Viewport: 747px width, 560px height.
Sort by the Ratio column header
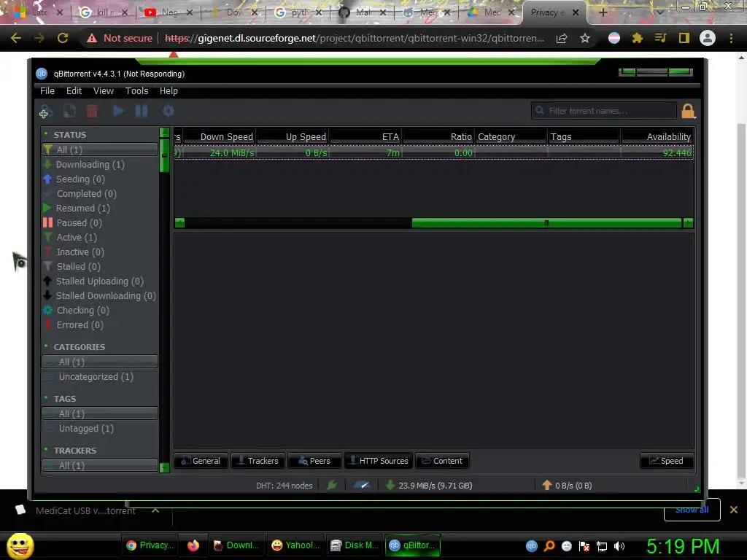click(438, 136)
